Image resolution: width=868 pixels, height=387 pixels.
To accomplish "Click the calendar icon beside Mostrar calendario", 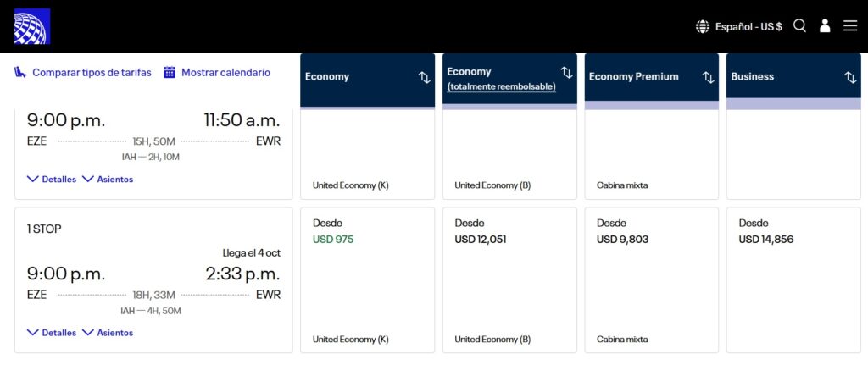I will tap(170, 73).
